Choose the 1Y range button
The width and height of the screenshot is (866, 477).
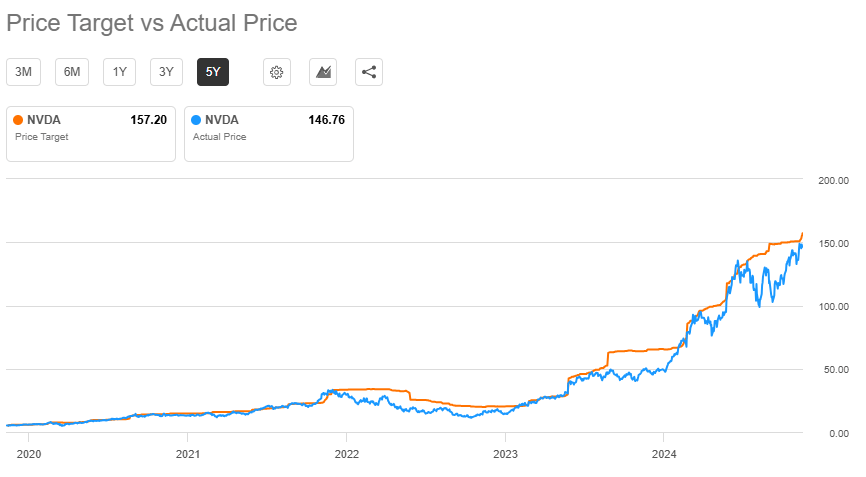coord(120,72)
